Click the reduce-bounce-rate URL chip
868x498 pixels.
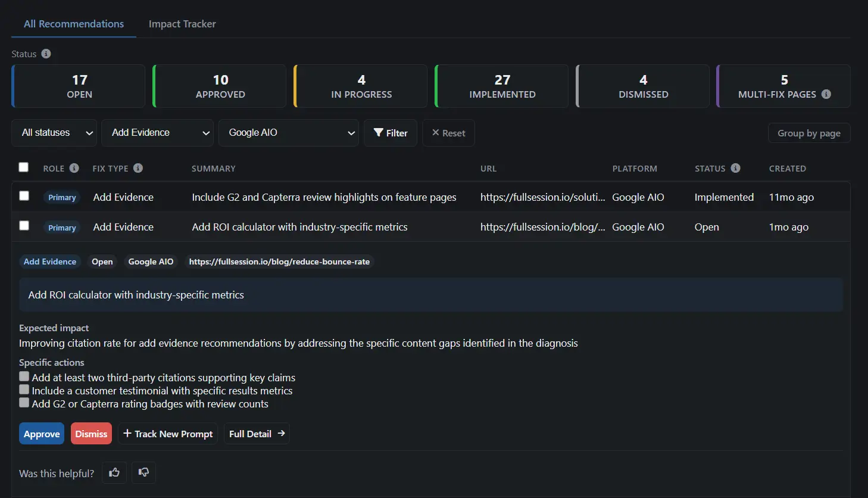[279, 262]
